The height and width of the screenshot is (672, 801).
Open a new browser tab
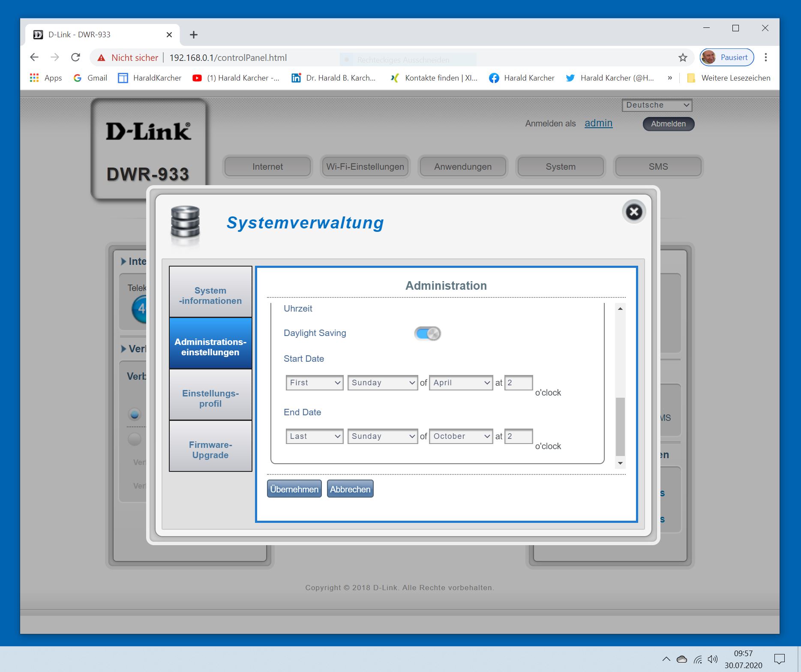[x=194, y=35]
